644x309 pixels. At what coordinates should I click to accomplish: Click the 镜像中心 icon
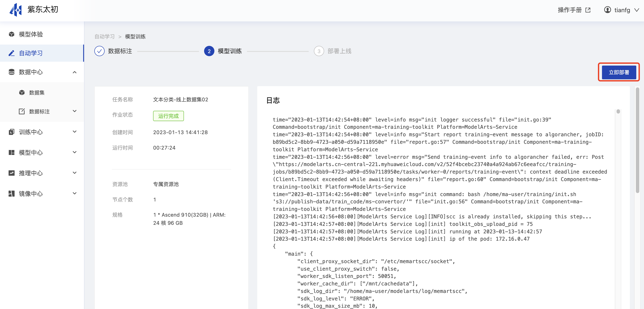click(12, 193)
